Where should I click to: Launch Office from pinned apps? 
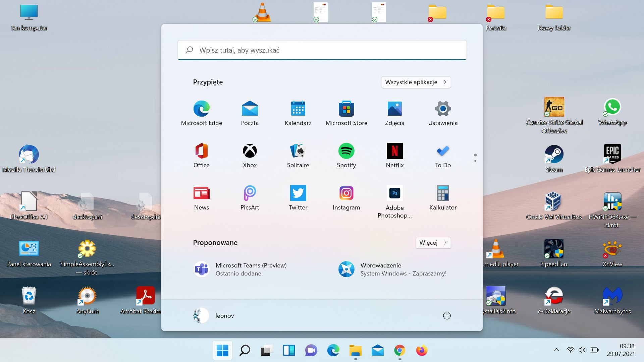[x=202, y=156]
